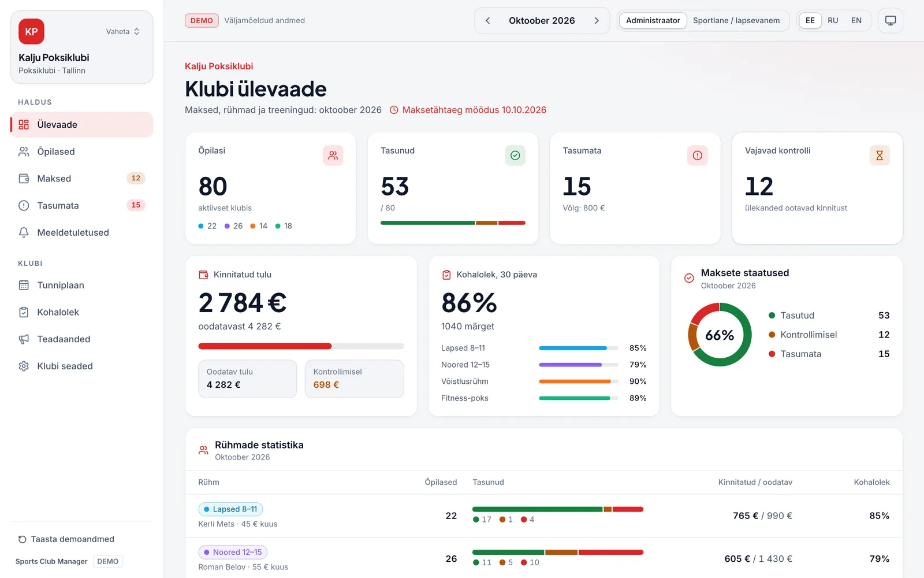924x578 pixels.
Task: Click the Noored 12–15 group tag in table
Action: click(233, 553)
